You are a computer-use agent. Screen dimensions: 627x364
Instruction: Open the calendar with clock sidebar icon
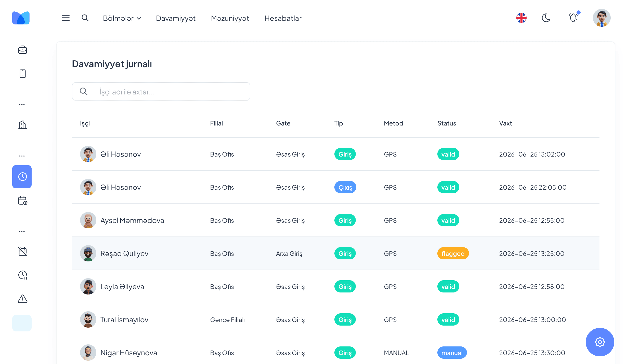click(x=22, y=201)
